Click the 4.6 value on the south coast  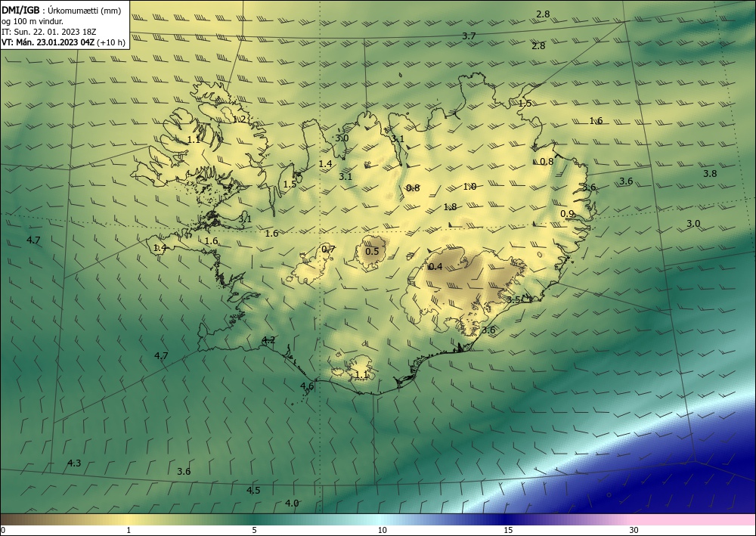pos(307,386)
